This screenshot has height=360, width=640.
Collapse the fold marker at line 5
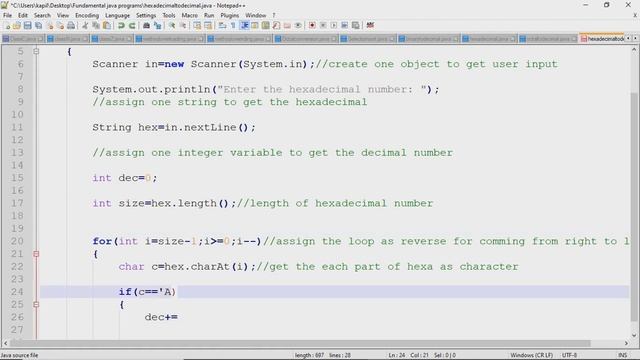(36, 51)
